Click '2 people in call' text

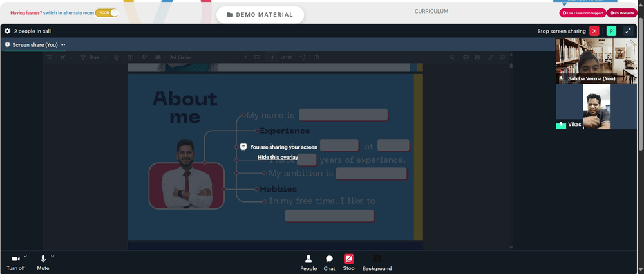coord(32,31)
